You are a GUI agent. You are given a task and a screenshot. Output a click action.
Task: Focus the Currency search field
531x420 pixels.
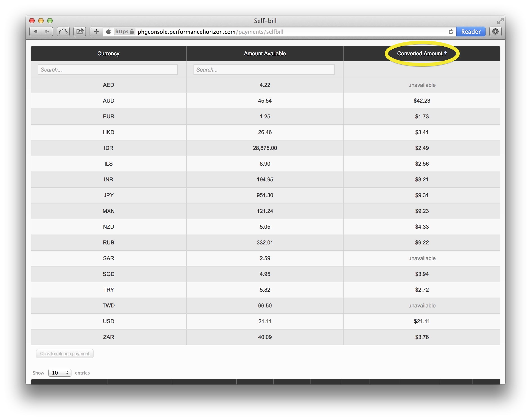pos(108,70)
